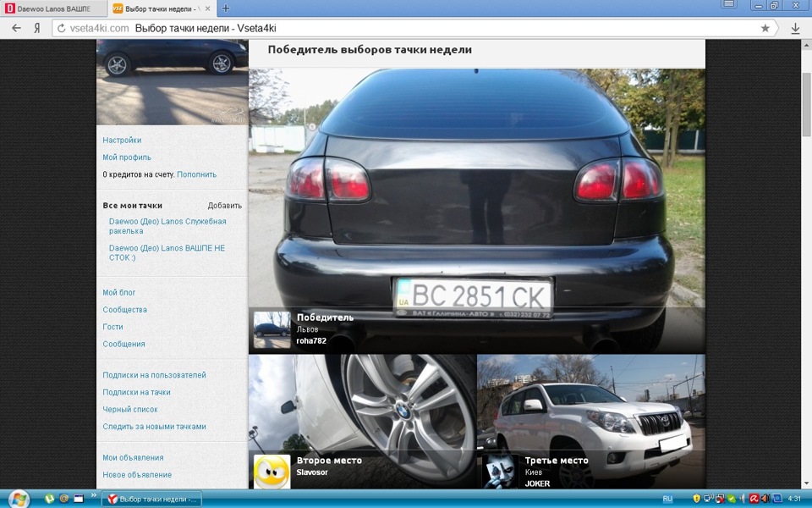Click JOKER's avatar thumbnail
The width and height of the screenshot is (812, 508).
click(500, 472)
